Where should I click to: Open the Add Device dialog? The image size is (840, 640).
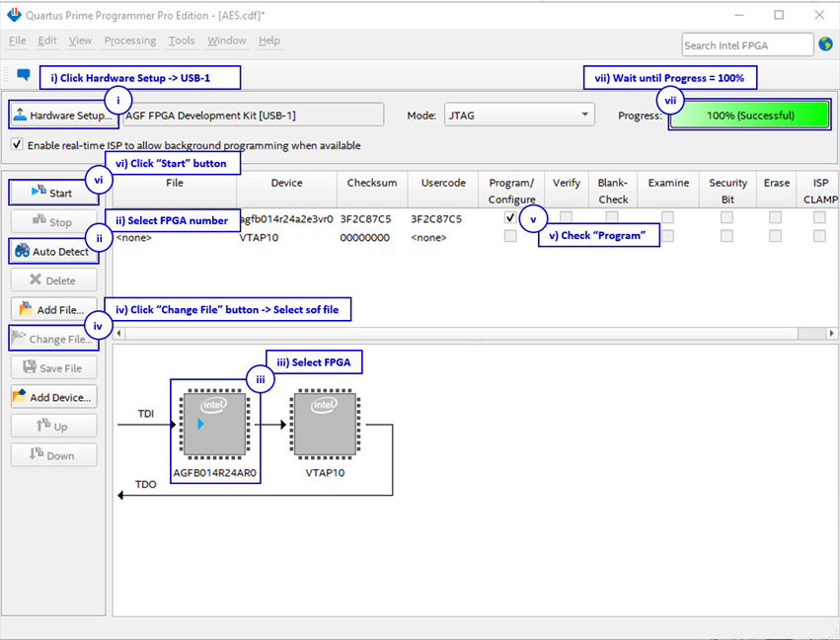tap(54, 397)
